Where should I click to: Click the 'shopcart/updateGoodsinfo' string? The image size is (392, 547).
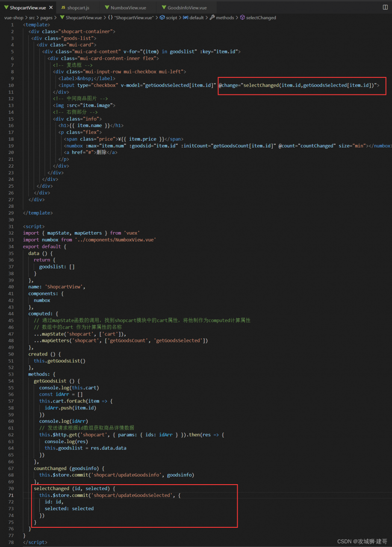(x=127, y=475)
